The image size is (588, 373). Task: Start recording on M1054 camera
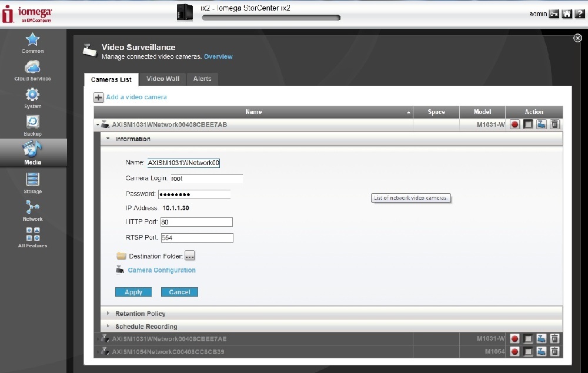pyautogui.click(x=515, y=352)
